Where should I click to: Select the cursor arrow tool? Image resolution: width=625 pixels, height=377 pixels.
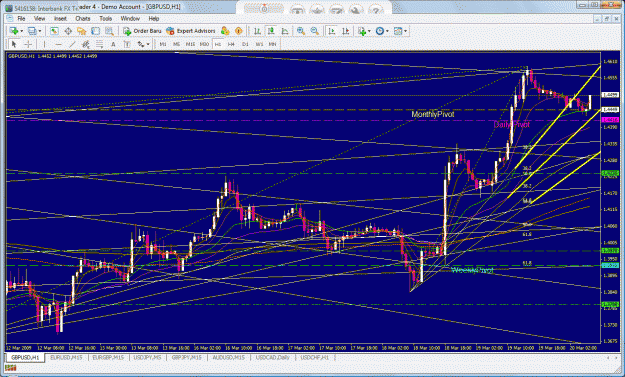pos(14,44)
